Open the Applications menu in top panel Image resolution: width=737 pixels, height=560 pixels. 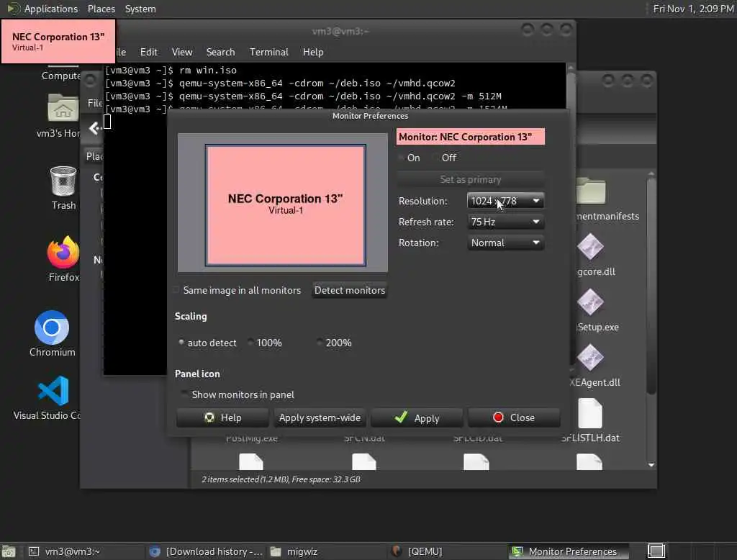pos(51,9)
